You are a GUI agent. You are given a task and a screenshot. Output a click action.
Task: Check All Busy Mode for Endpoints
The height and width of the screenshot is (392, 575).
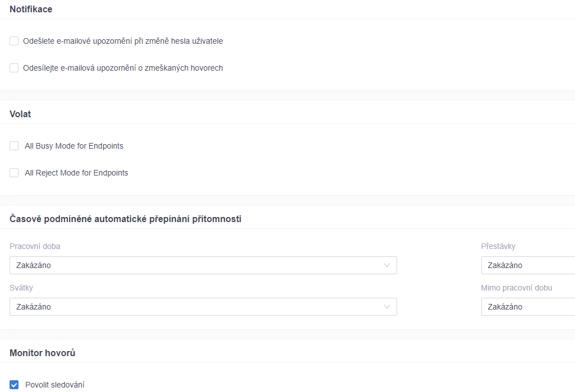(14, 146)
